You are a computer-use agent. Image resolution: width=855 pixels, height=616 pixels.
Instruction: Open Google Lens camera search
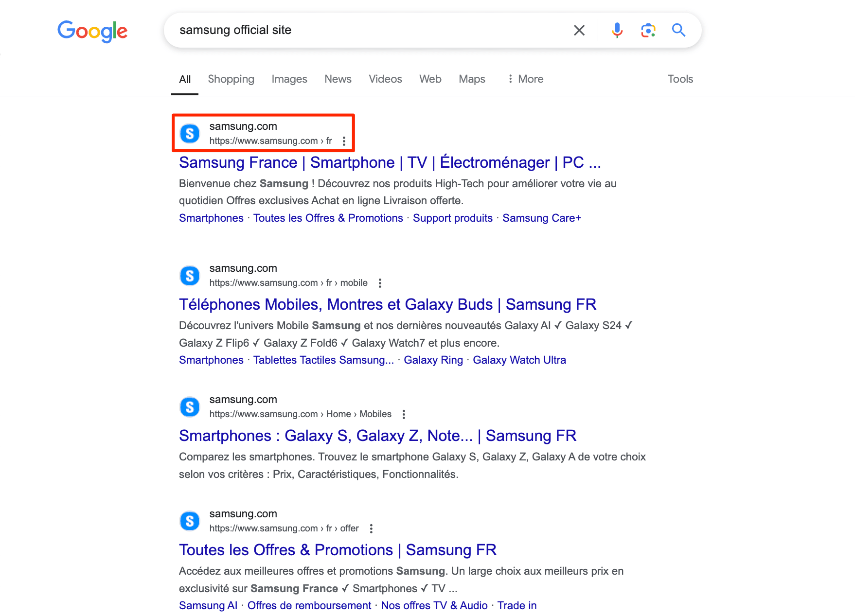tap(648, 30)
